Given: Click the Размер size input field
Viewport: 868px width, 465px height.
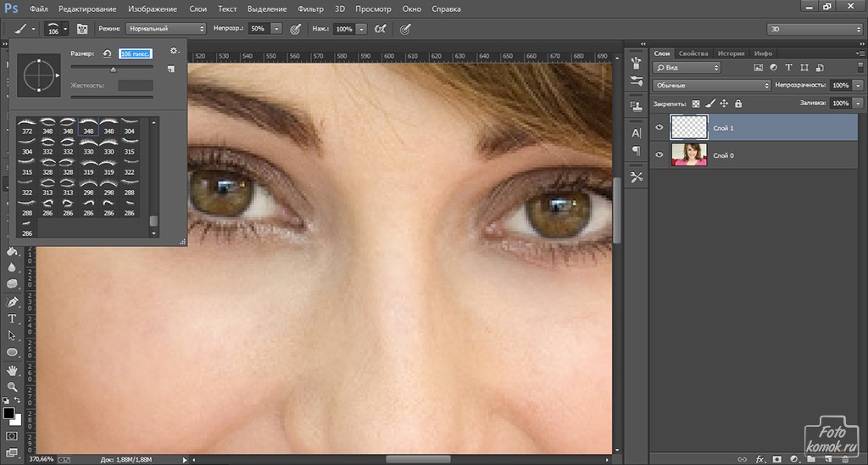Looking at the screenshot, I should click(x=135, y=53).
